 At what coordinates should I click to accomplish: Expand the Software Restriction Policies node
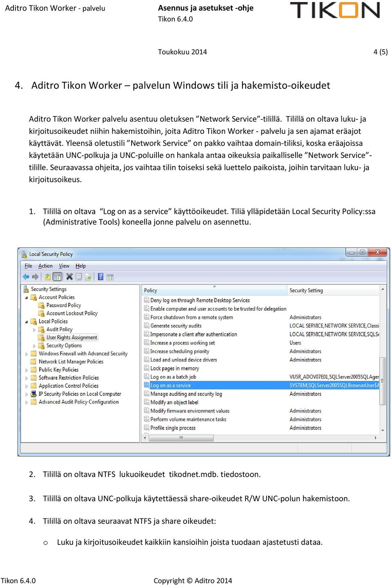[27, 378]
